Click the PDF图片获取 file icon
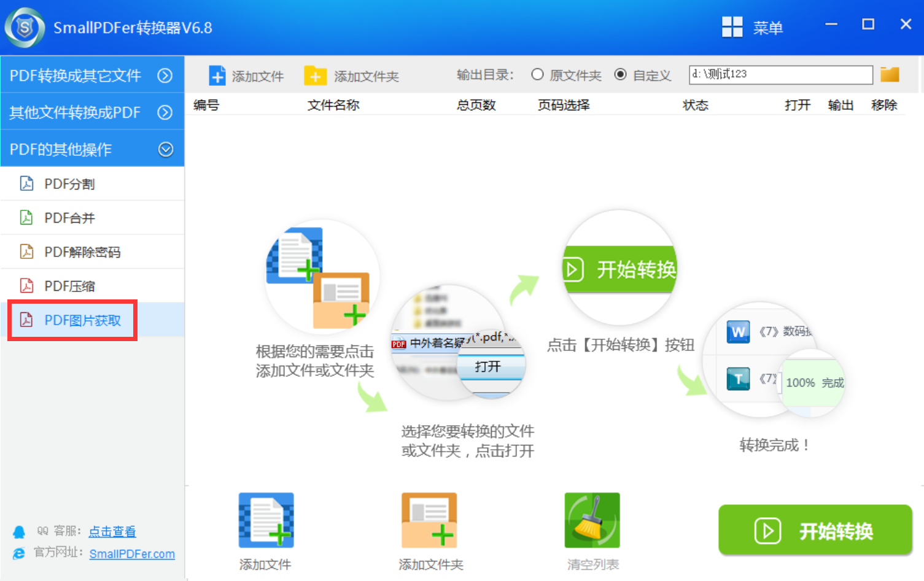Image resolution: width=924 pixels, height=581 pixels. (x=26, y=319)
